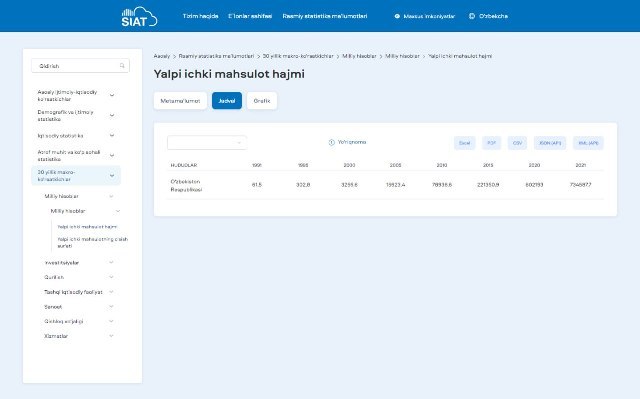Open the empty dropdown above the table
640x399 pixels.
click(207, 142)
